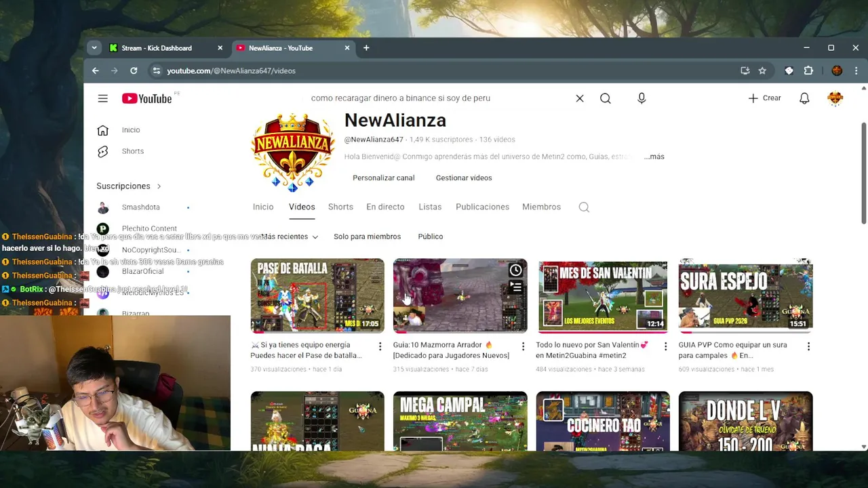Open a new browser tab
The image size is (868, 488).
click(x=366, y=48)
